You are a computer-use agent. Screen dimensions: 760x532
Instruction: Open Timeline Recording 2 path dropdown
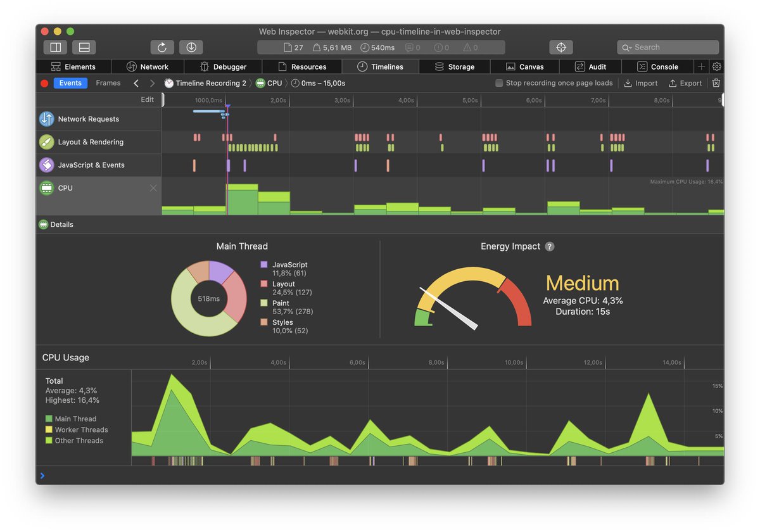pos(205,83)
